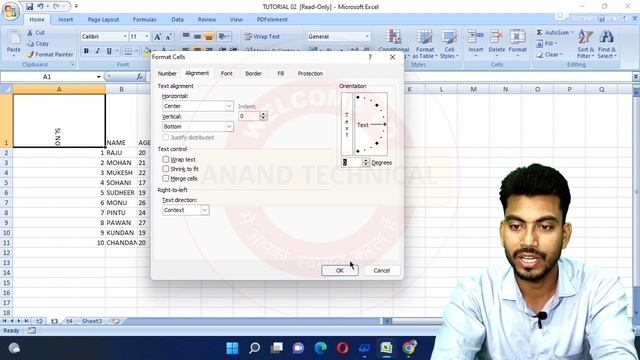This screenshot has width=640, height=360.
Task: Click the Office button logo
Action: (x=11, y=11)
